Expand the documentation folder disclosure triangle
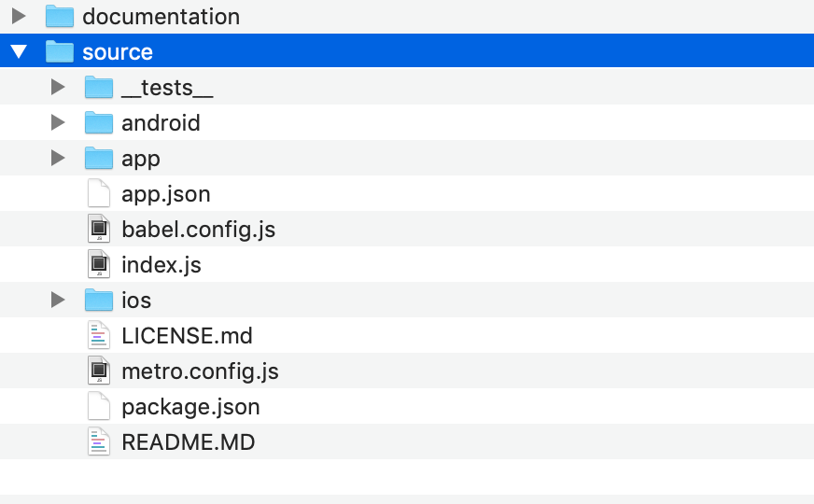The image size is (814, 504). pos(19,16)
